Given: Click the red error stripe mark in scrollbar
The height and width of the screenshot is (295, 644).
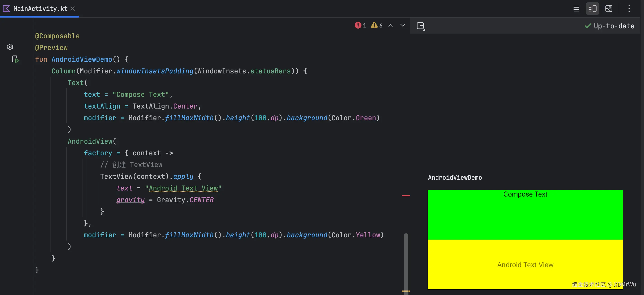Looking at the screenshot, I should click(405, 196).
